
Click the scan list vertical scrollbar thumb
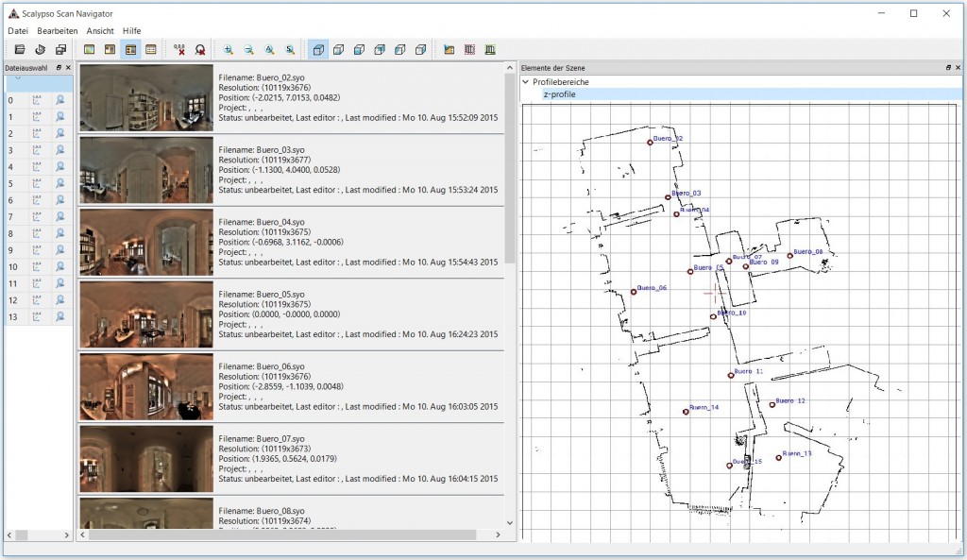coord(509,170)
